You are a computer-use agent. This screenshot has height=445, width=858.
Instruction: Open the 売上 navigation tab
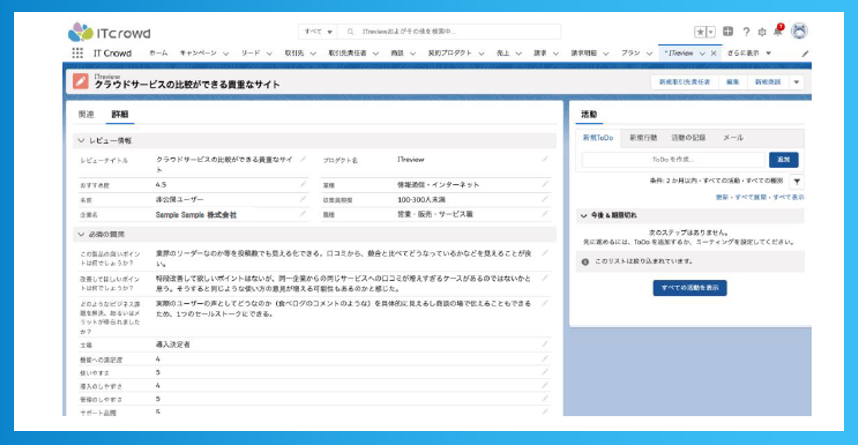click(502, 53)
